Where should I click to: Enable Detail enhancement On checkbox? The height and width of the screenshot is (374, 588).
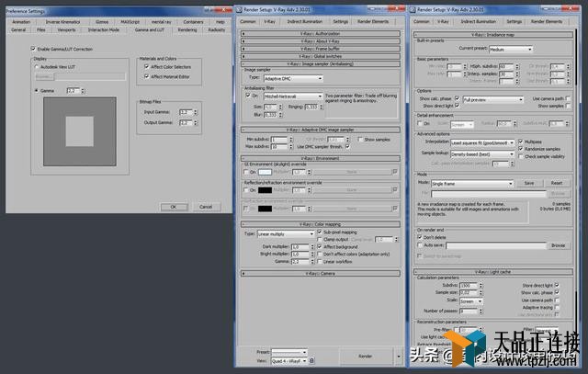[420, 123]
